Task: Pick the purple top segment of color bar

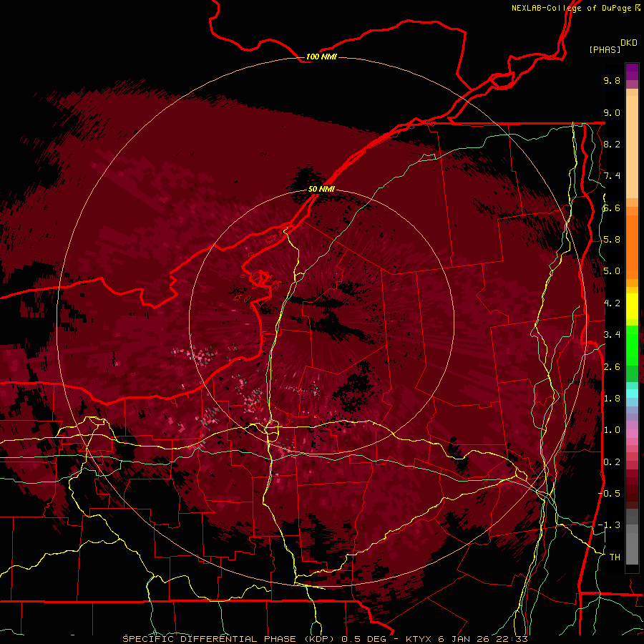Action: coord(632,72)
